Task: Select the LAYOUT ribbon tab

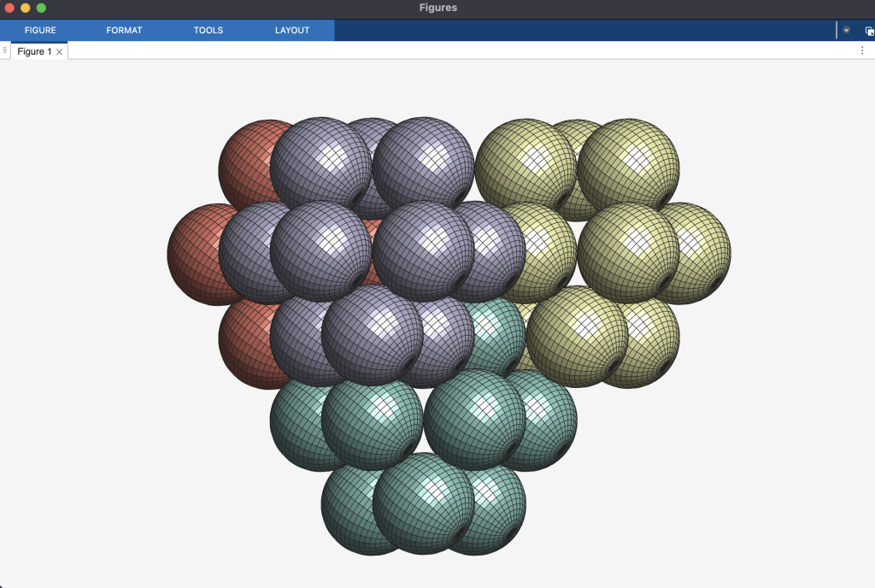Action: click(292, 30)
